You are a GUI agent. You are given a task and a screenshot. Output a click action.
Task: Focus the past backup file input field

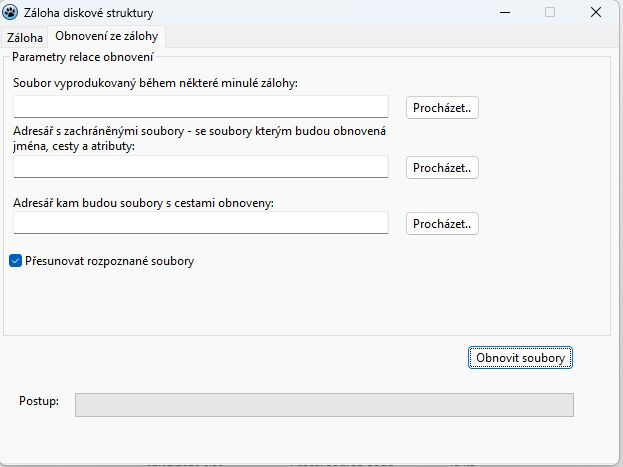coord(201,107)
